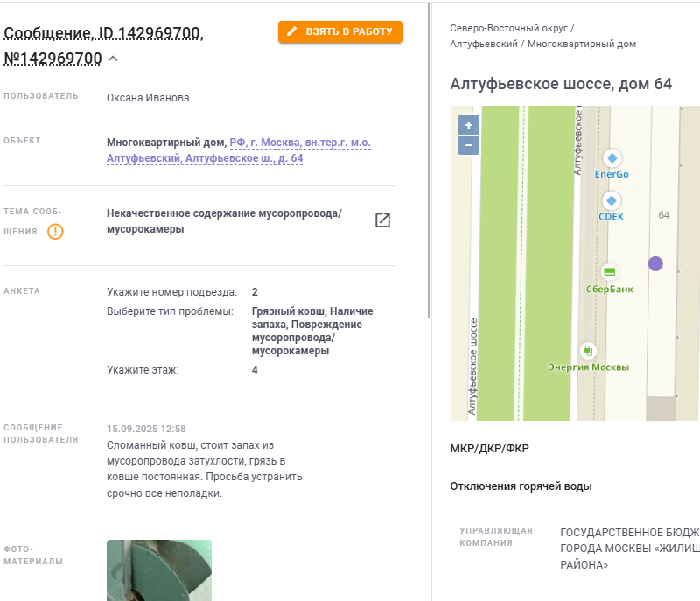
Task: Click the left panel vertical scrollbar
Action: tap(429, 161)
